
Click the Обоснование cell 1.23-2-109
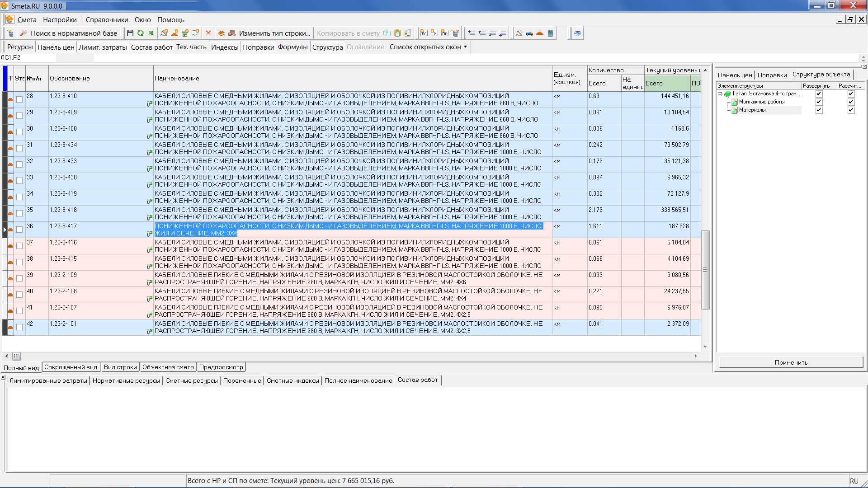pyautogui.click(x=100, y=278)
